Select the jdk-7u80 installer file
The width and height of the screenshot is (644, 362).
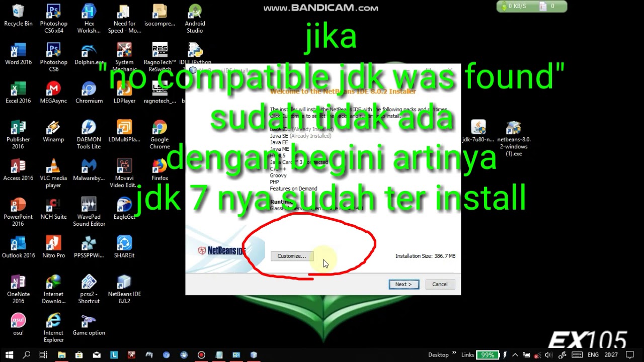[478, 132]
